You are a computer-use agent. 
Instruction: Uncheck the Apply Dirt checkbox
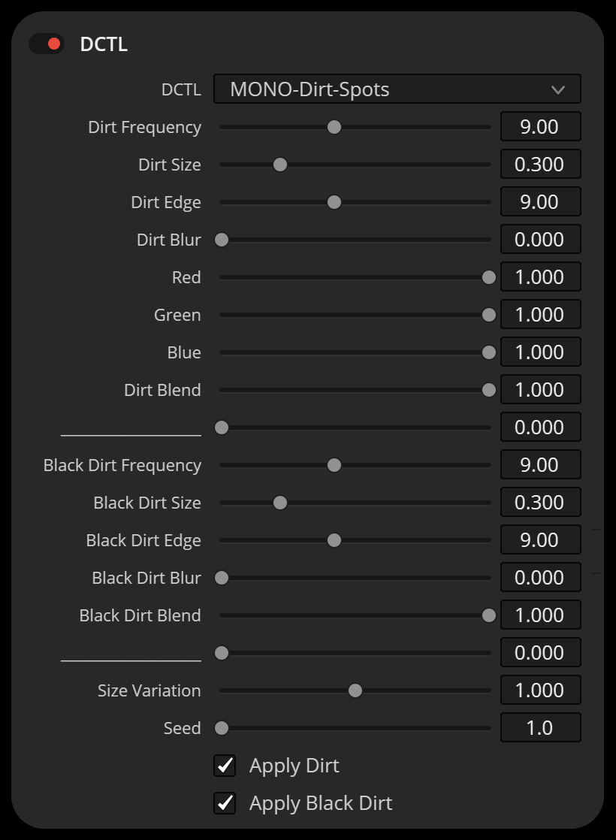(225, 766)
